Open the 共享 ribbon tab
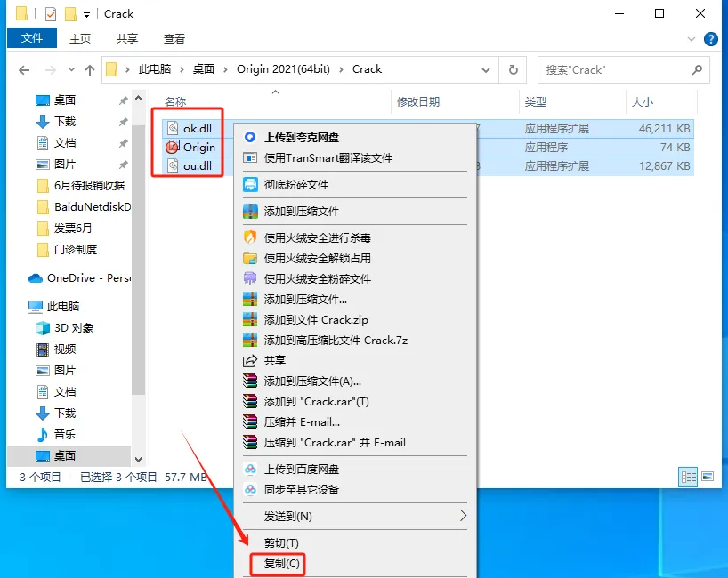Viewport: 728px width, 578px height. [126, 38]
